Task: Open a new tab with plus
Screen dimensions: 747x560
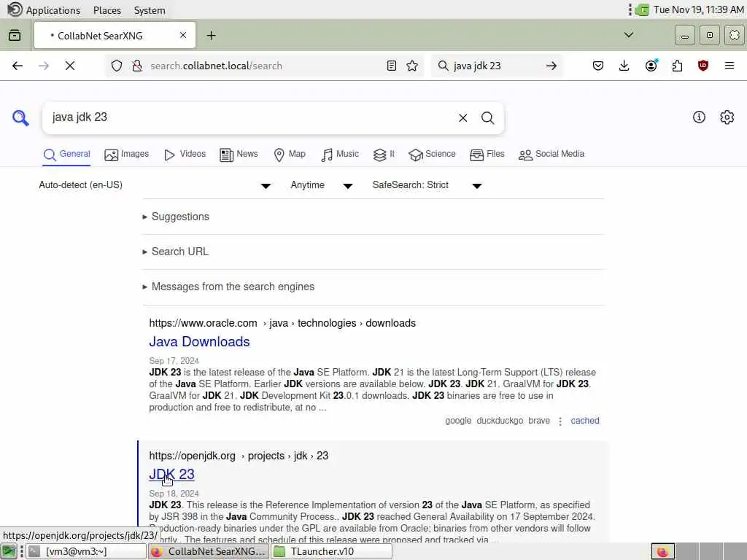Action: pyautogui.click(x=211, y=35)
